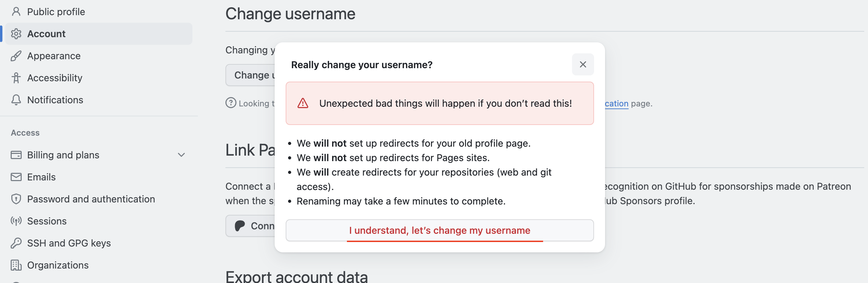
Task: Click the Appearance paintbrush icon
Action: click(x=16, y=56)
